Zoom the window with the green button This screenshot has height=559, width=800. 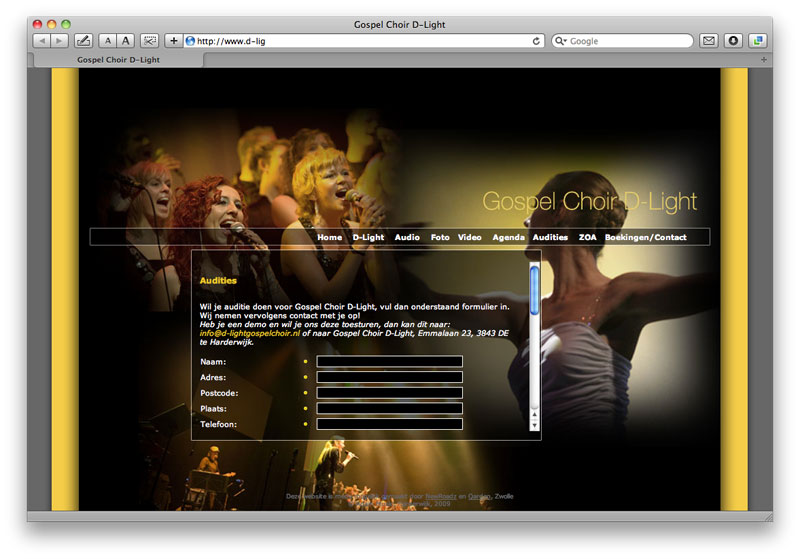(x=66, y=24)
